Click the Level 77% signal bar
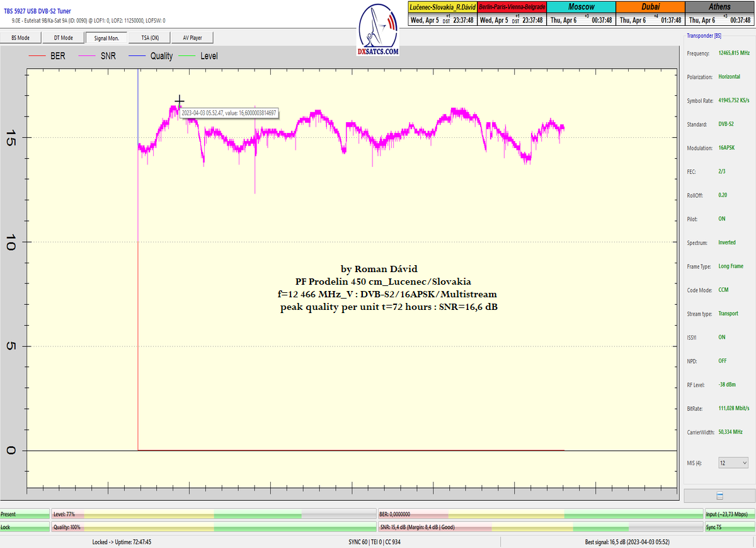 tap(213, 514)
